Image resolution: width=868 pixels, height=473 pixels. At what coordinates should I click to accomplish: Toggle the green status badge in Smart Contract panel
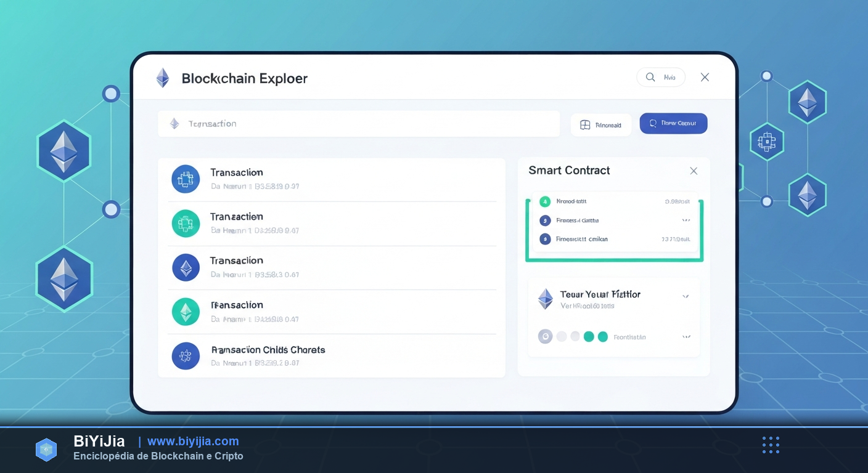pos(545,201)
